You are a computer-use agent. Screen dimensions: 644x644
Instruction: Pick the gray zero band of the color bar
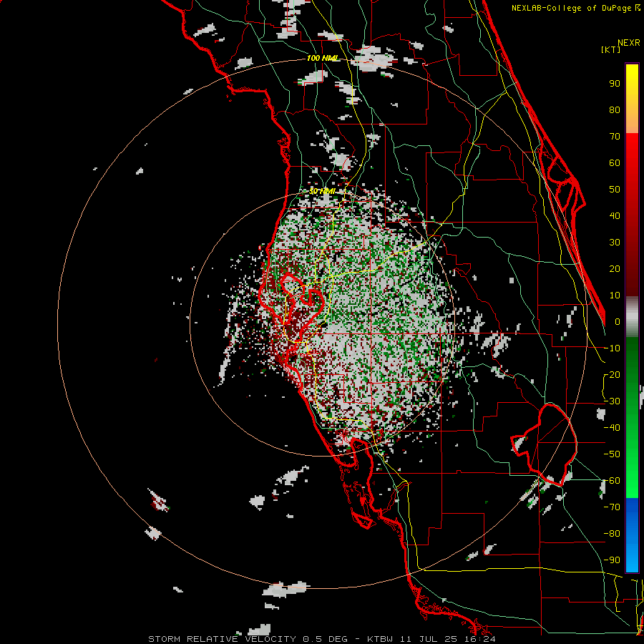coord(632,317)
